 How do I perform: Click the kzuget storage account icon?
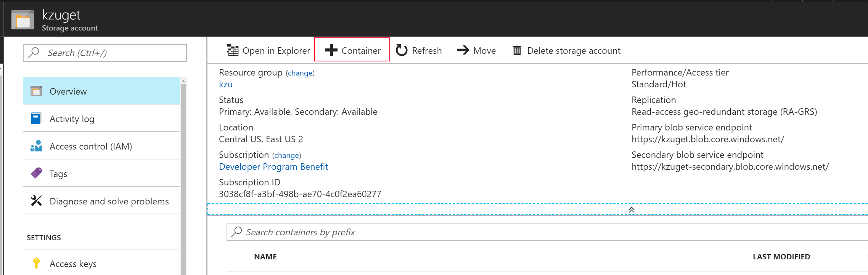(x=23, y=19)
